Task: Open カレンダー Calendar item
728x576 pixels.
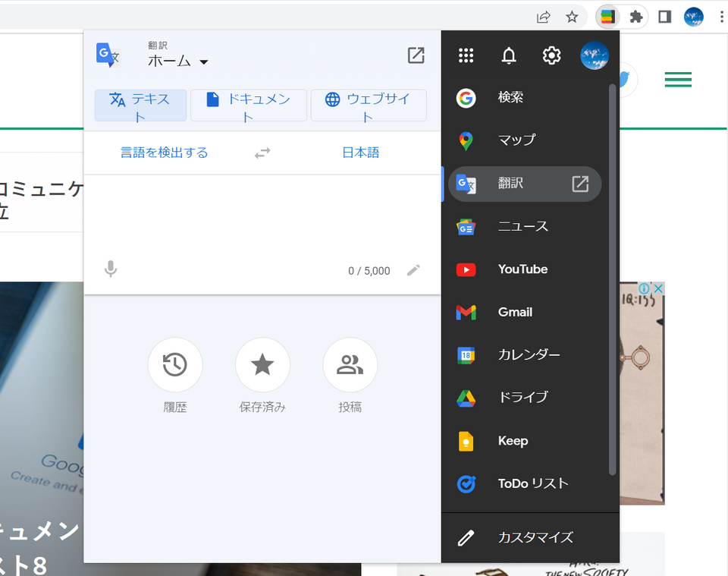Action: tap(525, 355)
